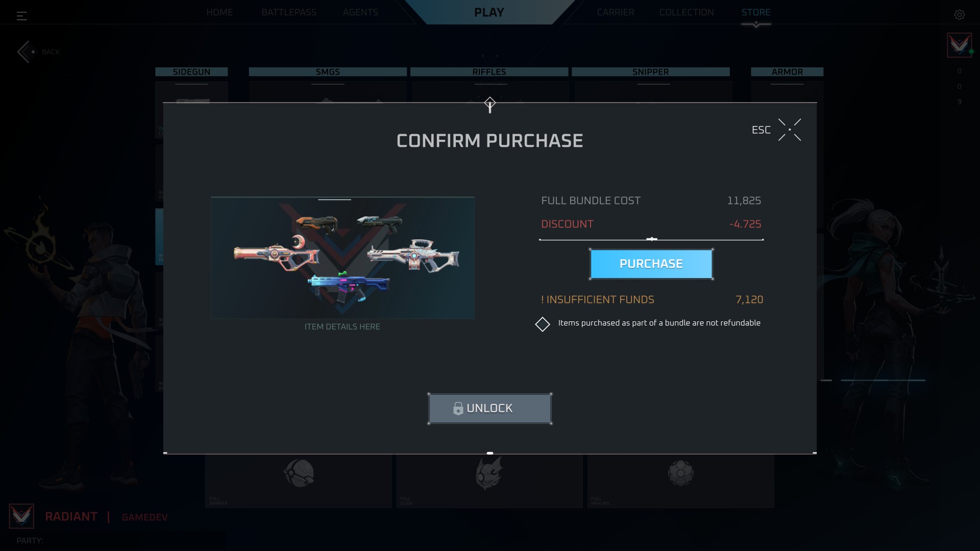Open the SNIPPER weapon category header
The width and height of the screenshot is (980, 551).
point(650,72)
